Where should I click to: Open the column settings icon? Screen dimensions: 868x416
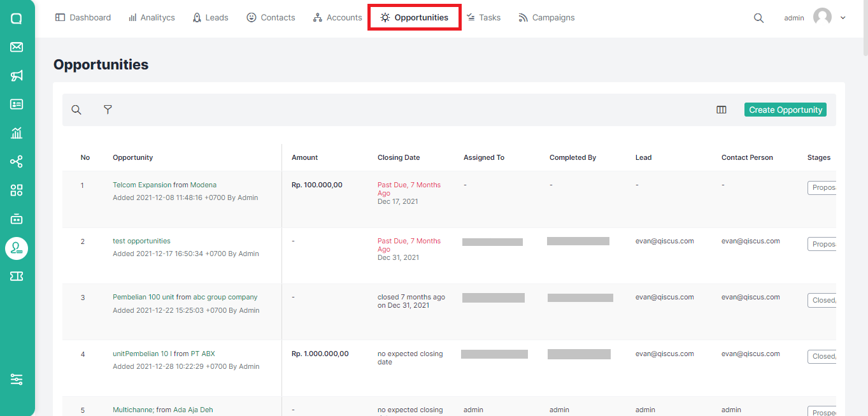pos(722,110)
